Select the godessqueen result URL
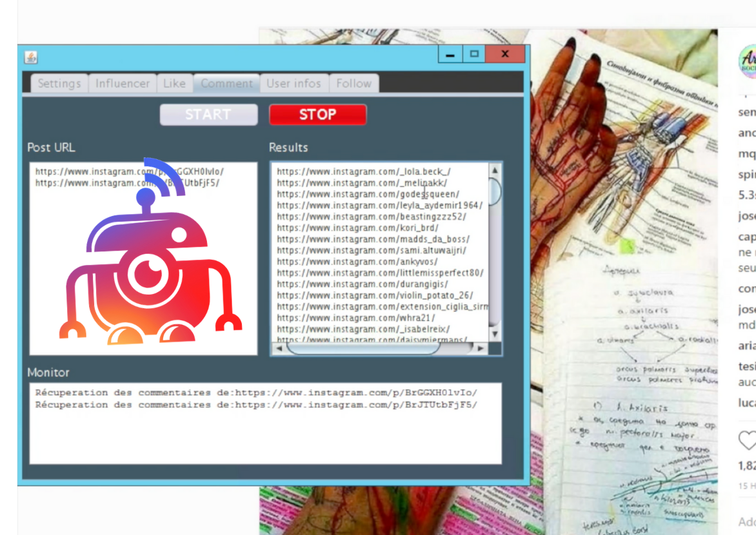The height and width of the screenshot is (535, 756). point(368,194)
